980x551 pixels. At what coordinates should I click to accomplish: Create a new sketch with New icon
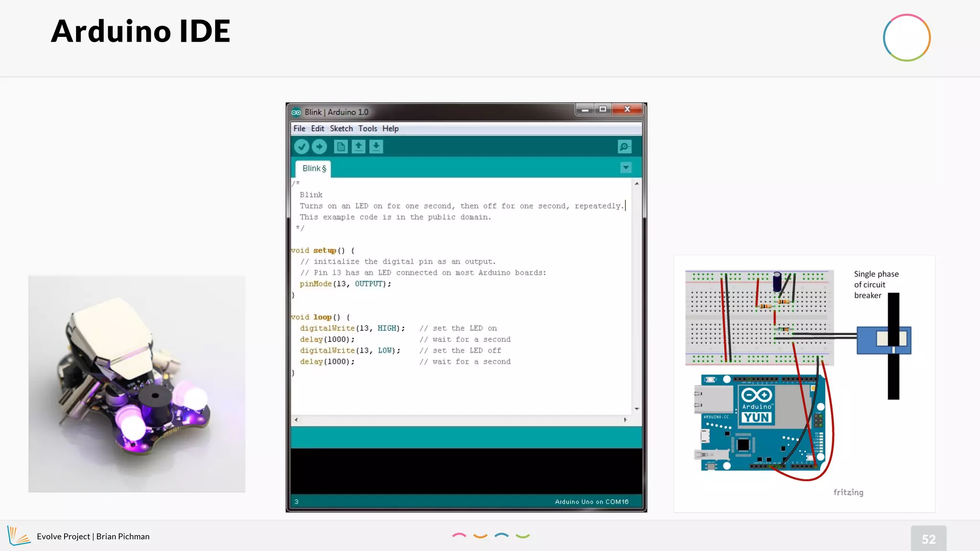pyautogui.click(x=341, y=147)
